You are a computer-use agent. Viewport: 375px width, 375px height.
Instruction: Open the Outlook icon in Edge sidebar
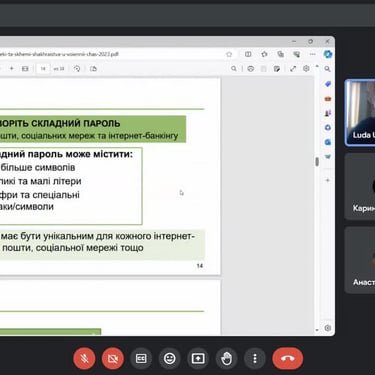328,142
